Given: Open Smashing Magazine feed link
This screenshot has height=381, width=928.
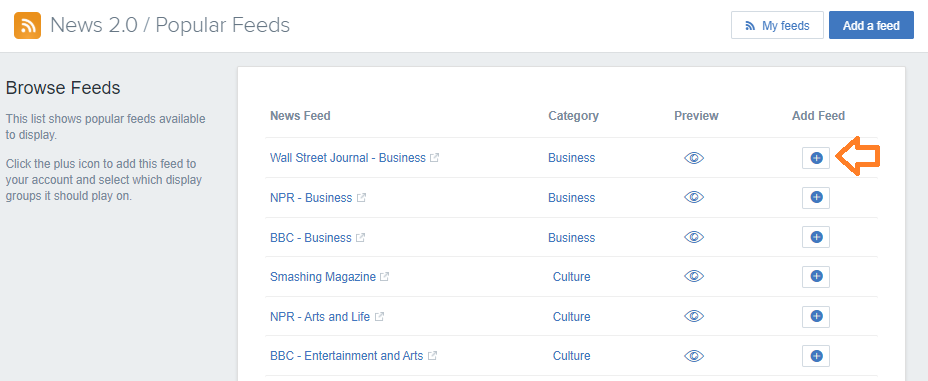Looking at the screenshot, I should pos(323,276).
